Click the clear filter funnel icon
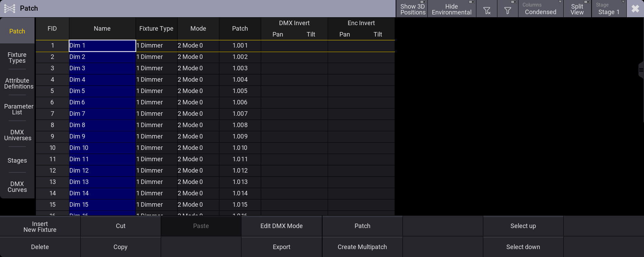Viewport: 644px width, 257px height. [487, 9]
